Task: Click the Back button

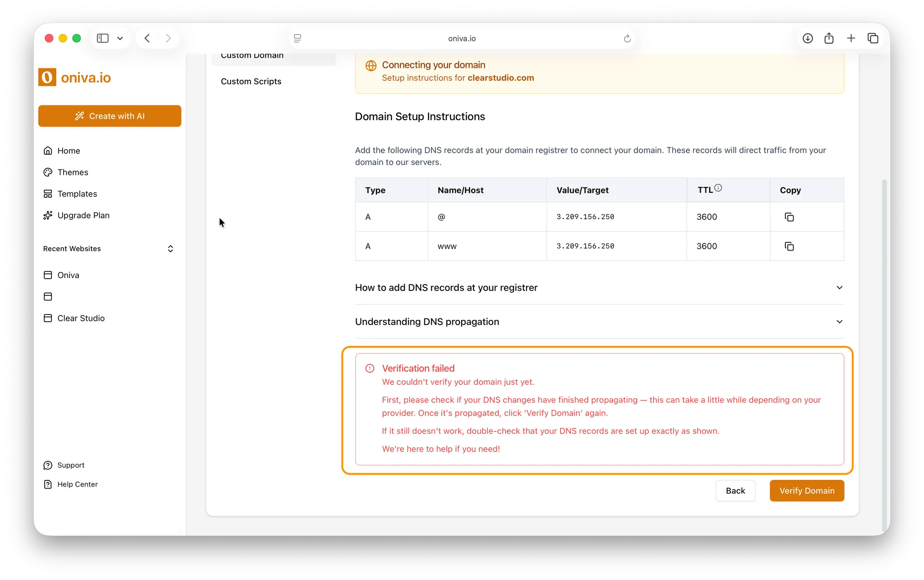Action: click(x=735, y=491)
